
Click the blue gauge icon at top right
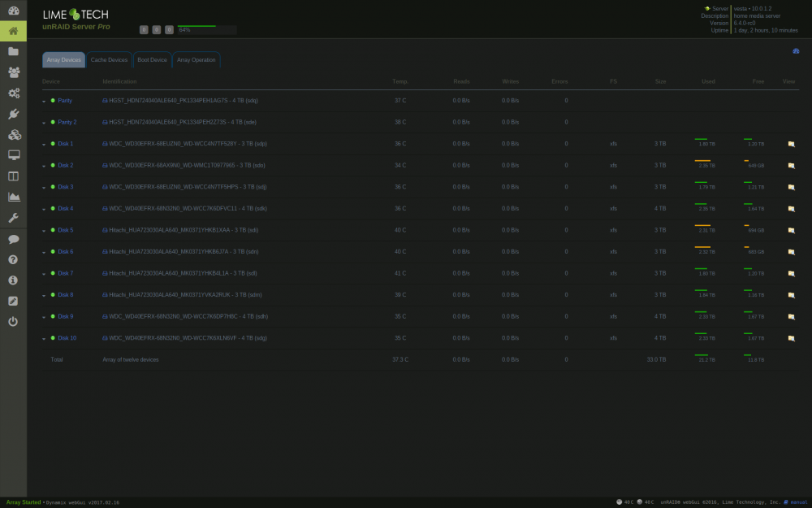pos(796,50)
